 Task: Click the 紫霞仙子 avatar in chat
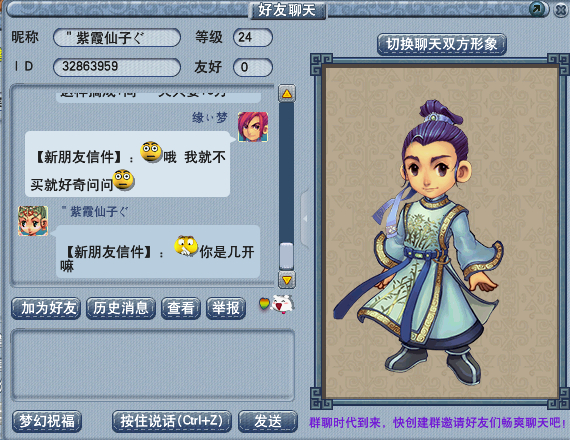click(x=33, y=221)
